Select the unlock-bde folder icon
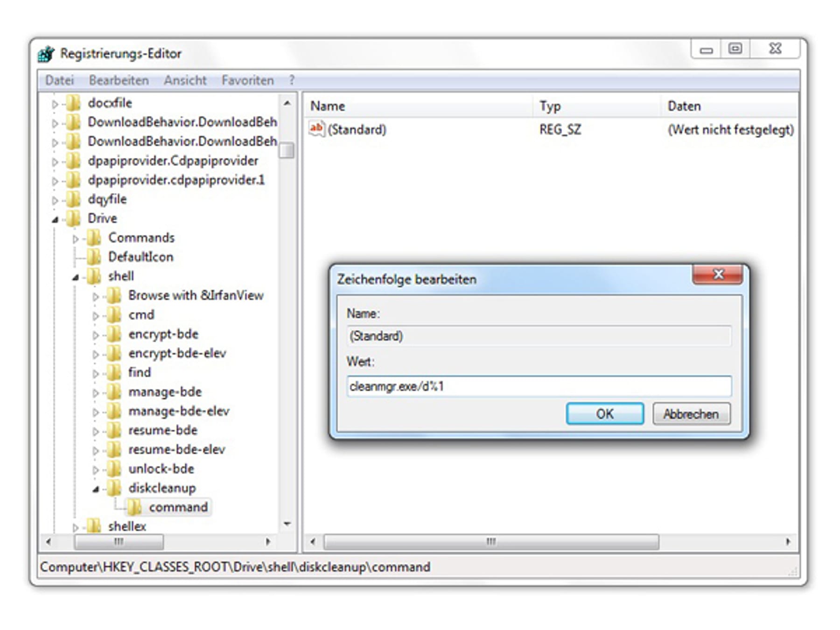 pos(114,469)
